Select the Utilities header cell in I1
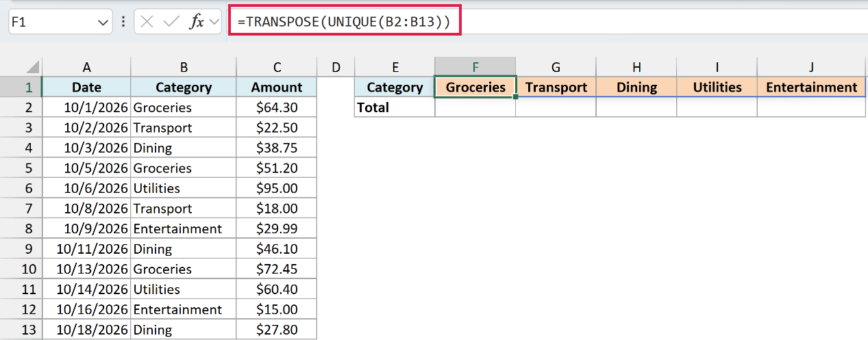Screen dimensions: 868x340 717,88
